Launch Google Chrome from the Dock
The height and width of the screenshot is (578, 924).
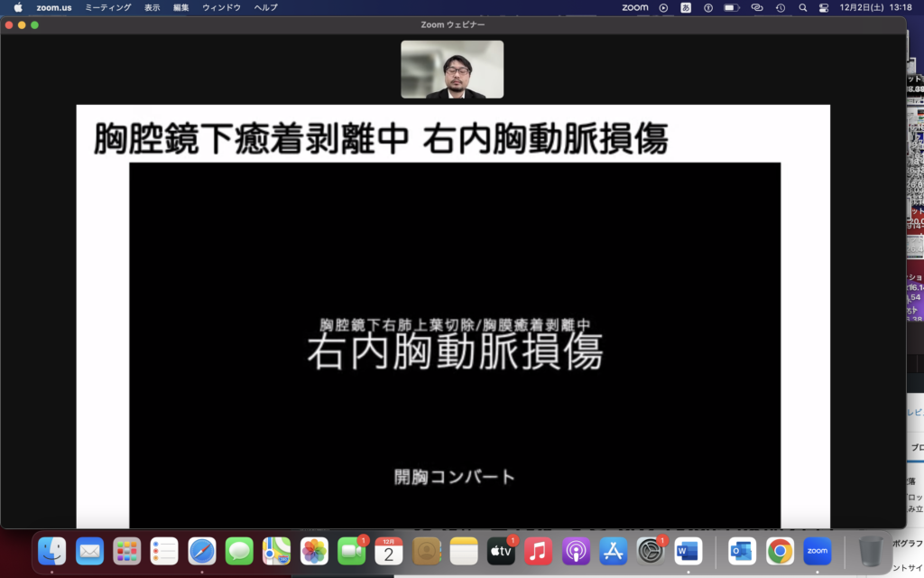point(780,551)
